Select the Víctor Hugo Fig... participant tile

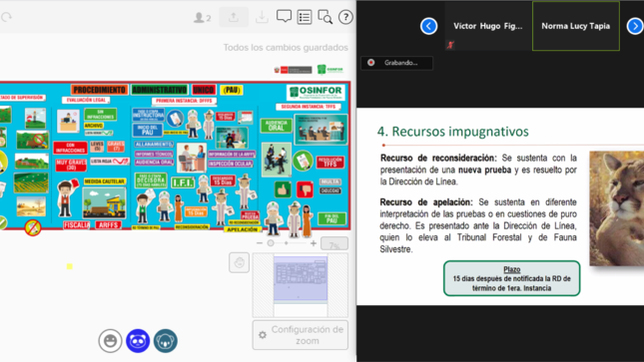pos(488,26)
